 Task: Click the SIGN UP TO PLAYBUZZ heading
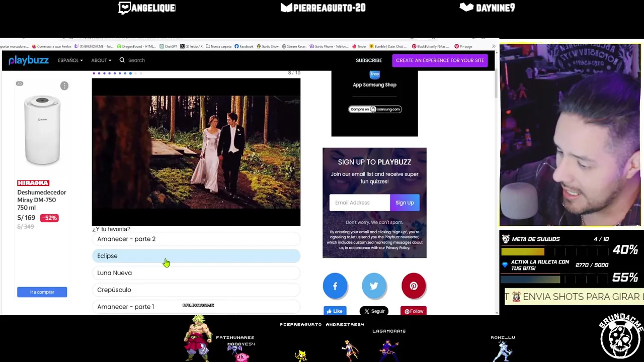coord(374,162)
